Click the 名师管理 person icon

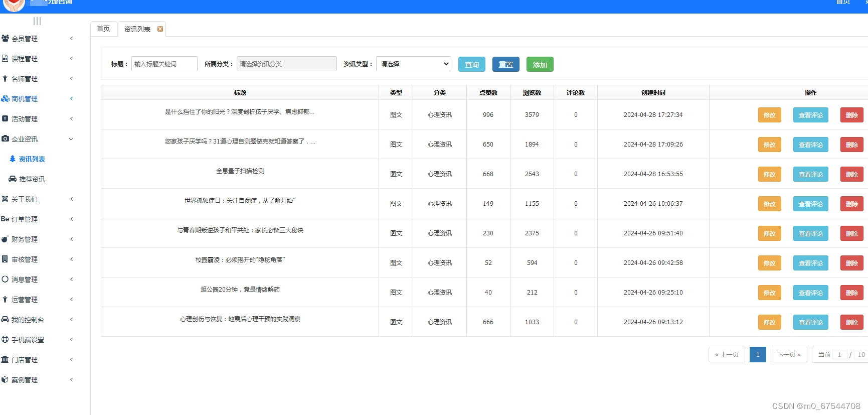click(x=5, y=78)
